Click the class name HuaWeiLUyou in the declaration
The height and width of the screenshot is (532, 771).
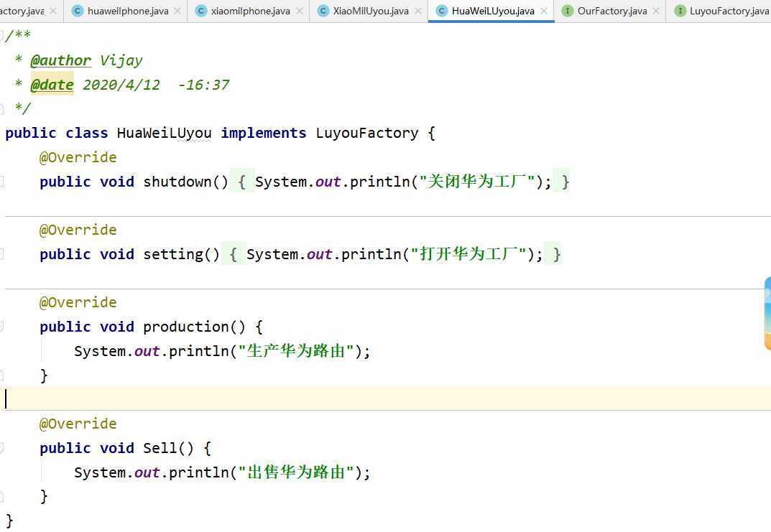165,133
